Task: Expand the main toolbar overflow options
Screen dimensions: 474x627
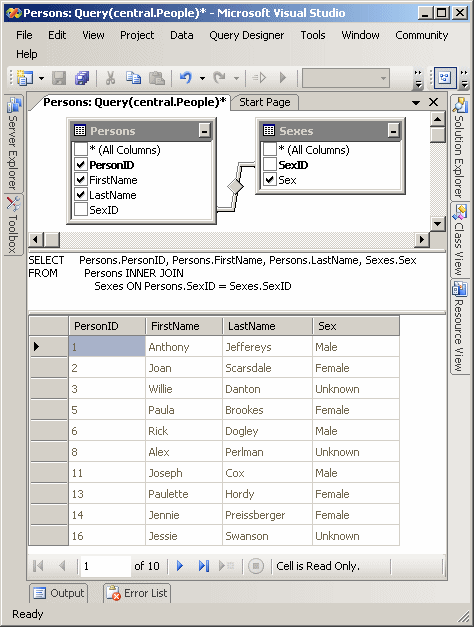Action: tap(418, 78)
